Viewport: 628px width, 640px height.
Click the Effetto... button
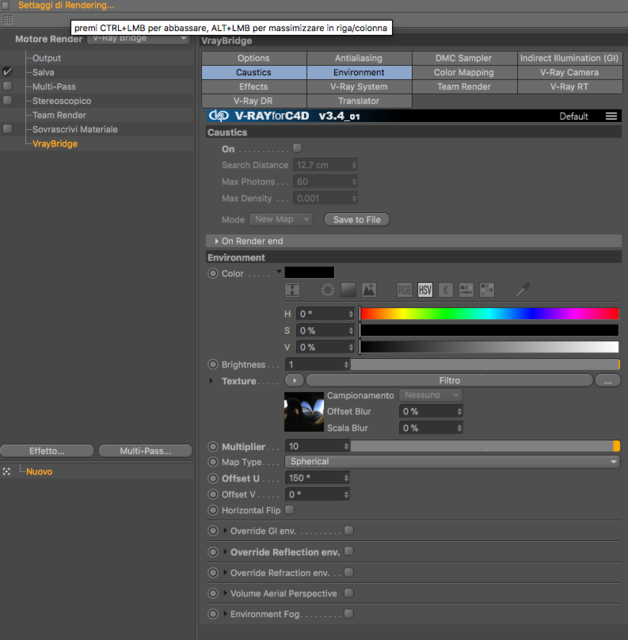(x=47, y=451)
